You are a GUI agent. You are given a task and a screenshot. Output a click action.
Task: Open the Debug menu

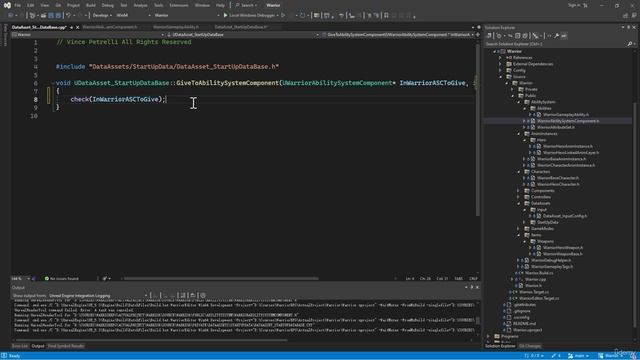tap(108, 5)
